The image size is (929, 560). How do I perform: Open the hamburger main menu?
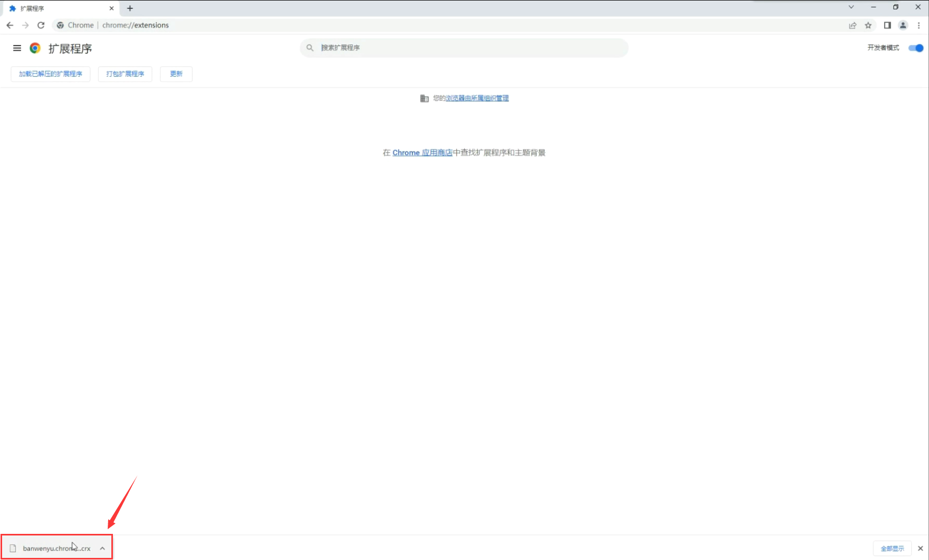pos(17,48)
